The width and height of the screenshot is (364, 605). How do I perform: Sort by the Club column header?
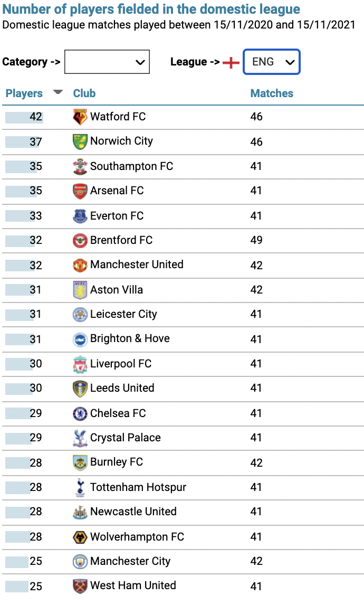(x=84, y=93)
